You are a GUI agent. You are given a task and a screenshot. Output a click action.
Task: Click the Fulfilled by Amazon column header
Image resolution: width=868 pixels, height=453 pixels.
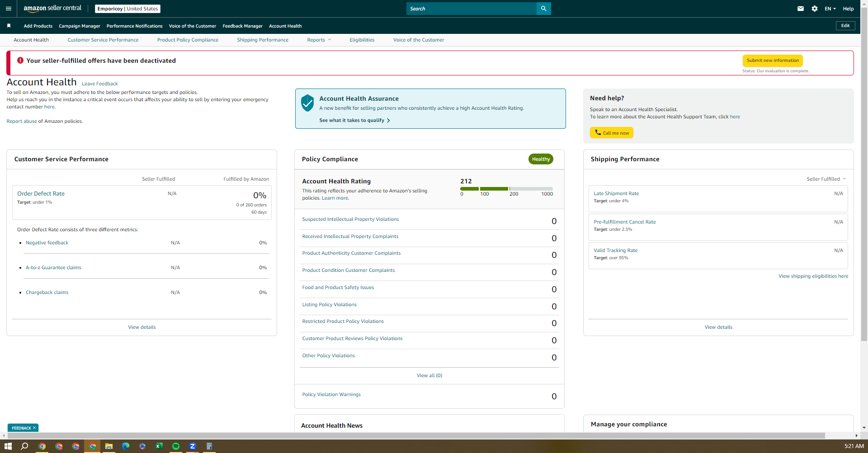[246, 179]
